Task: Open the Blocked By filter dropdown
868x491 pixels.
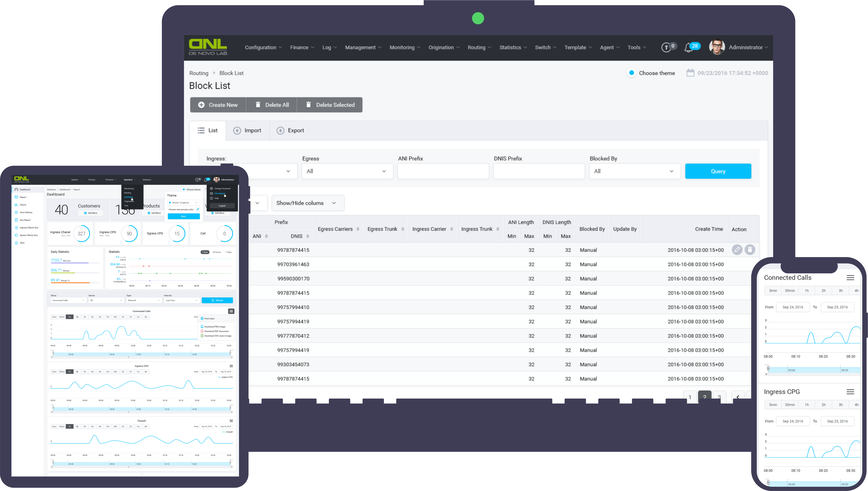Action: [x=635, y=171]
